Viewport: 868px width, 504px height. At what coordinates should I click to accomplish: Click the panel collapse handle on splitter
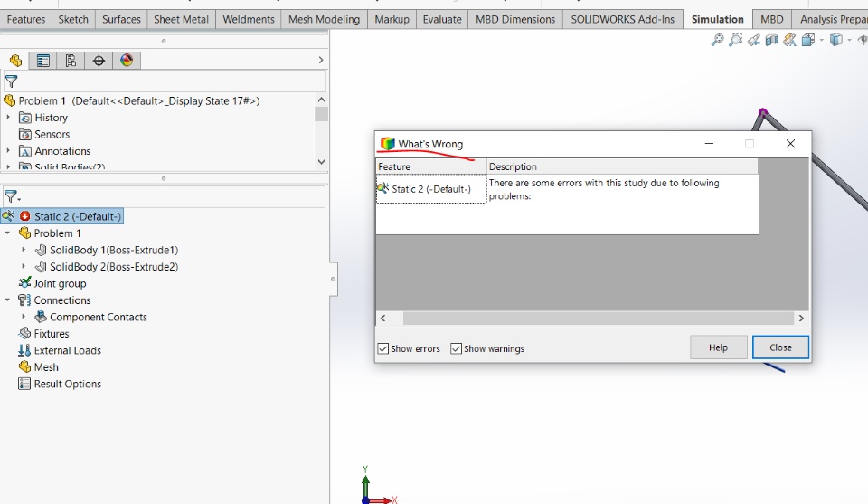(334, 279)
